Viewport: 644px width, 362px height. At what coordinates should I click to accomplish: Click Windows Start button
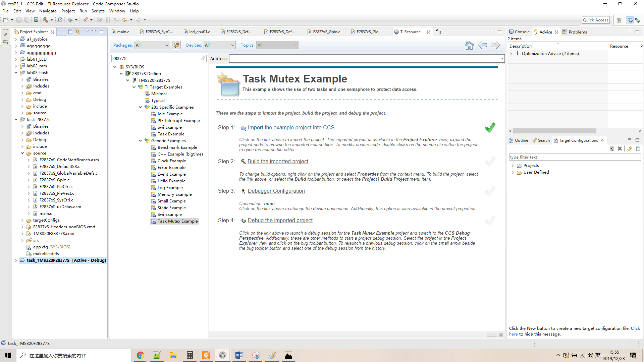point(8,355)
